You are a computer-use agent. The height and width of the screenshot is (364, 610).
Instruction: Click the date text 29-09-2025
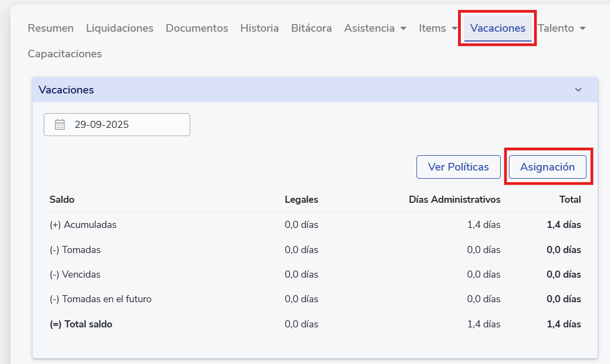(102, 125)
